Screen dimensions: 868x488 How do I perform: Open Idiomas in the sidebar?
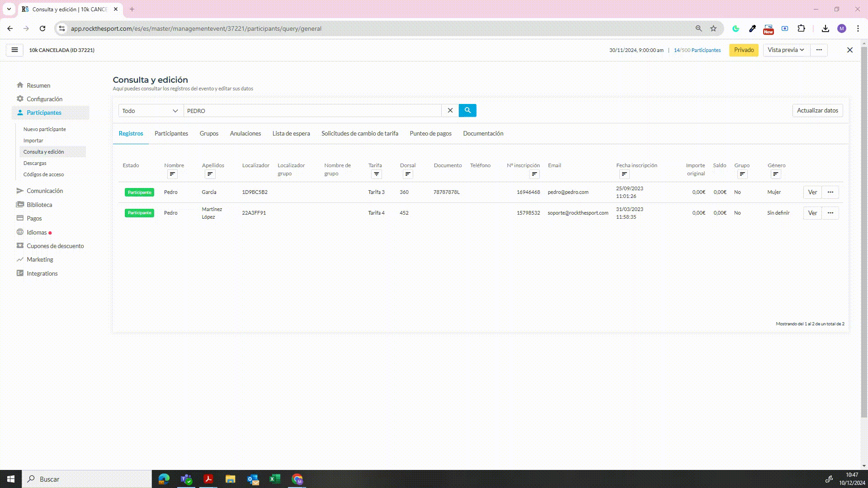tap(37, 232)
